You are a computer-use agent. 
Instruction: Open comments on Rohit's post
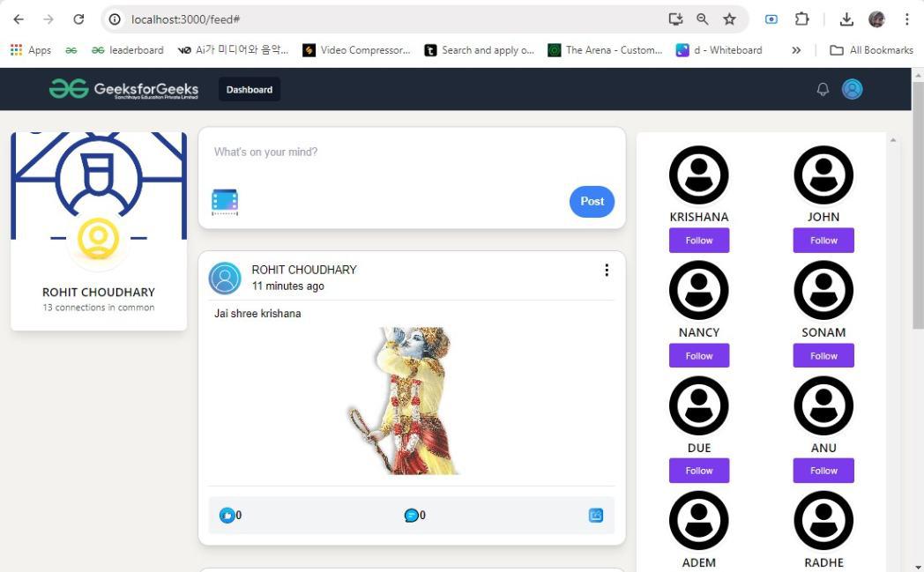[x=411, y=516]
